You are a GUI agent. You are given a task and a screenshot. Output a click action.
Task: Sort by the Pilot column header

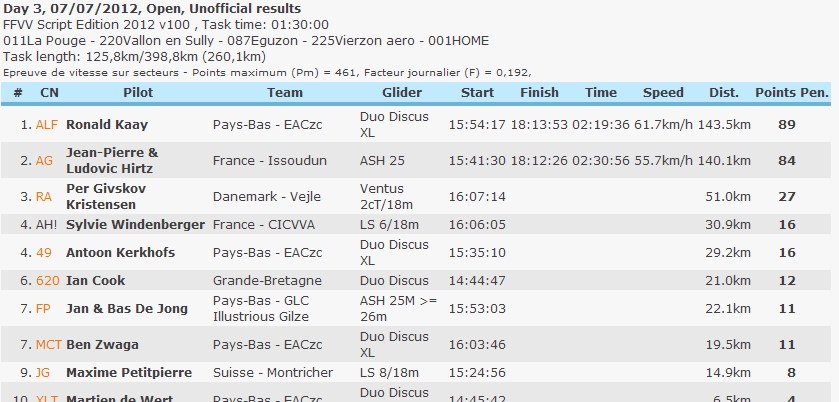tap(138, 93)
